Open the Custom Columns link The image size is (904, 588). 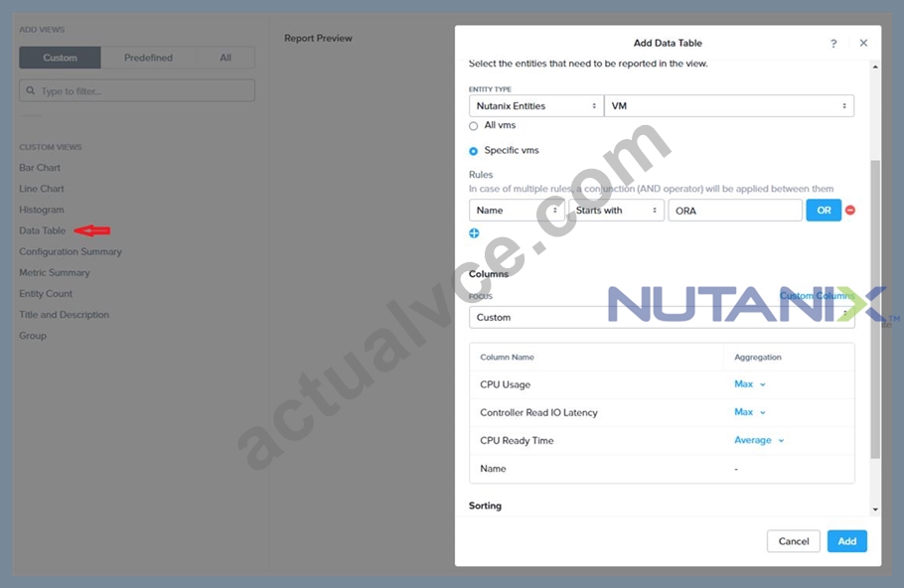(x=817, y=296)
